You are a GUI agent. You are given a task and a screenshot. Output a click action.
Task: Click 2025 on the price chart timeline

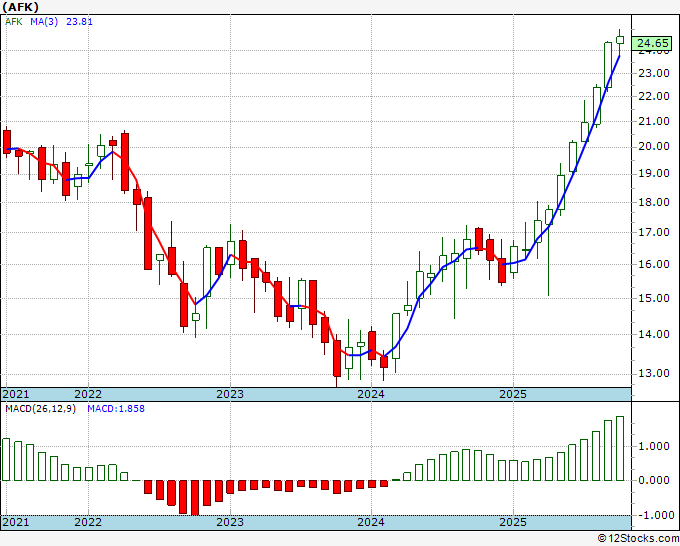(513, 394)
